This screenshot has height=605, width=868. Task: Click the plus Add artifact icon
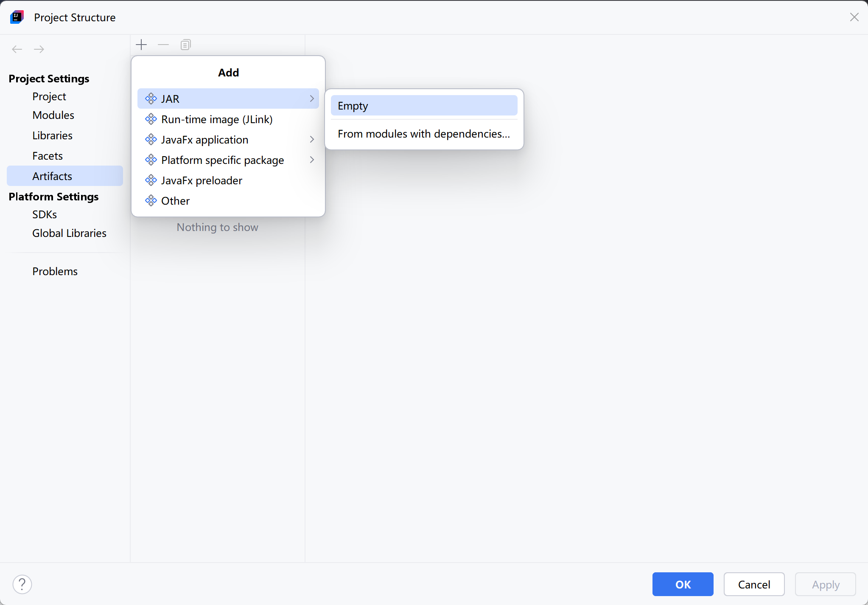coord(141,45)
